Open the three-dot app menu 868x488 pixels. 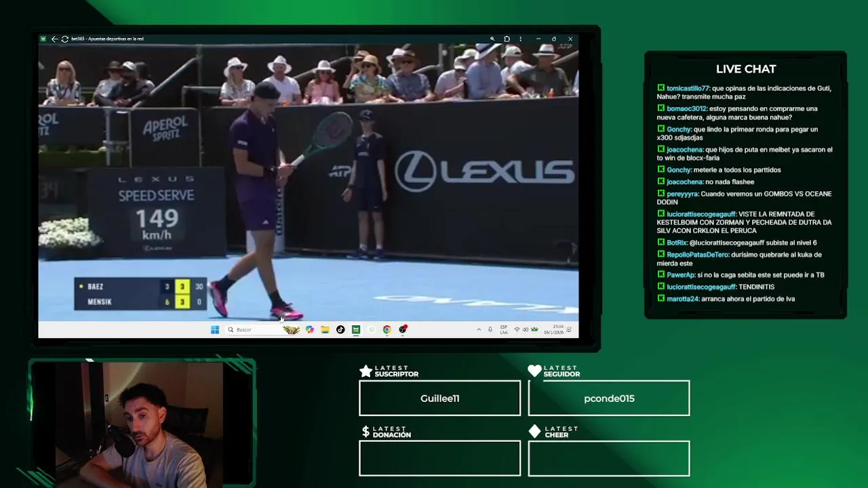(520, 39)
